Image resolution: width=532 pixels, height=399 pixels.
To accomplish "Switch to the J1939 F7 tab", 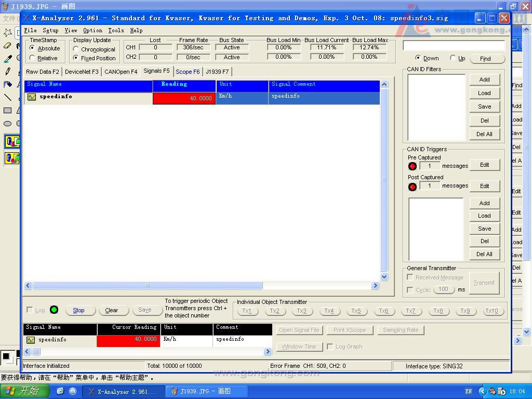I will coord(217,72).
